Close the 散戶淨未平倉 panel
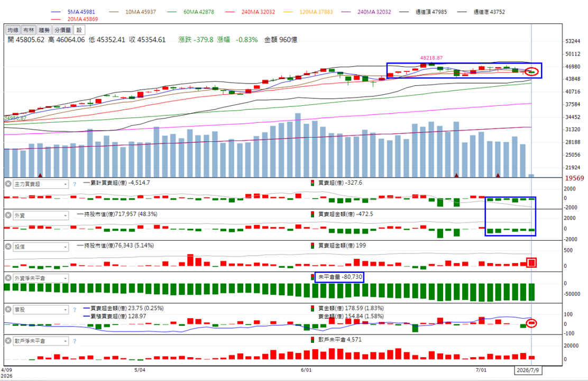The width and height of the screenshot is (588, 381). [8, 341]
